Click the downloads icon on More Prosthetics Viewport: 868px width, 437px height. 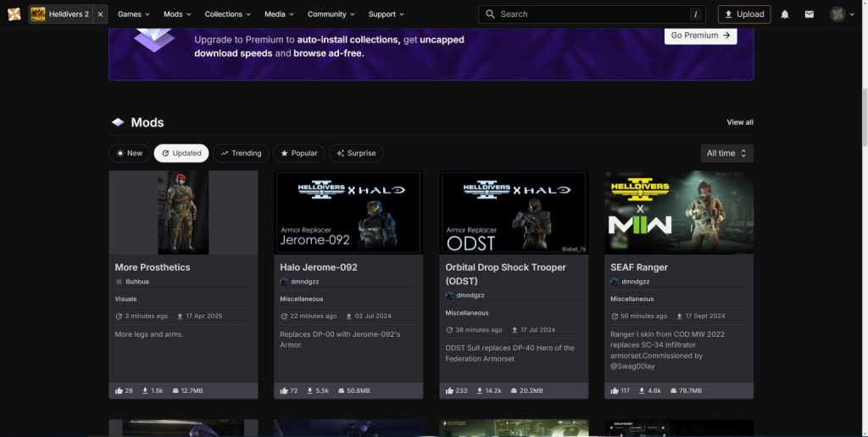pyautogui.click(x=145, y=390)
